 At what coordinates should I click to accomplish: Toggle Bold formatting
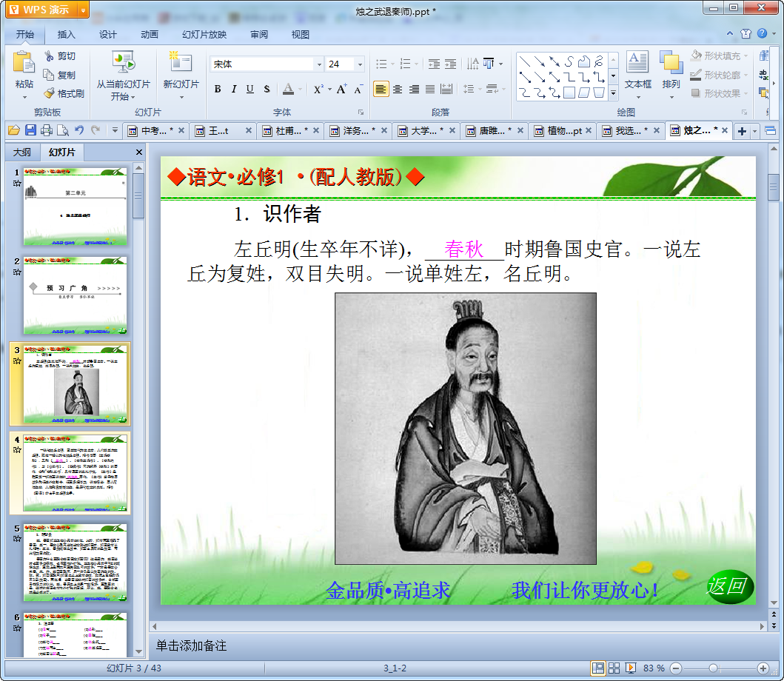(218, 90)
